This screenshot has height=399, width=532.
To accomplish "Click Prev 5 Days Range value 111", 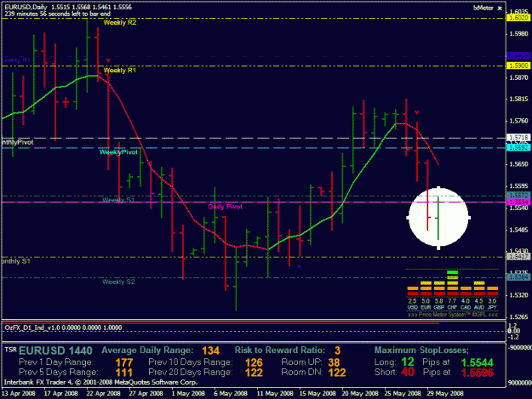I will click(124, 373).
